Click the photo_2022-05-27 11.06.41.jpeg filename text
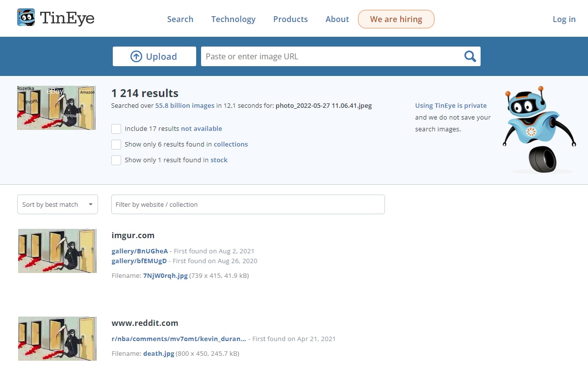 324,106
